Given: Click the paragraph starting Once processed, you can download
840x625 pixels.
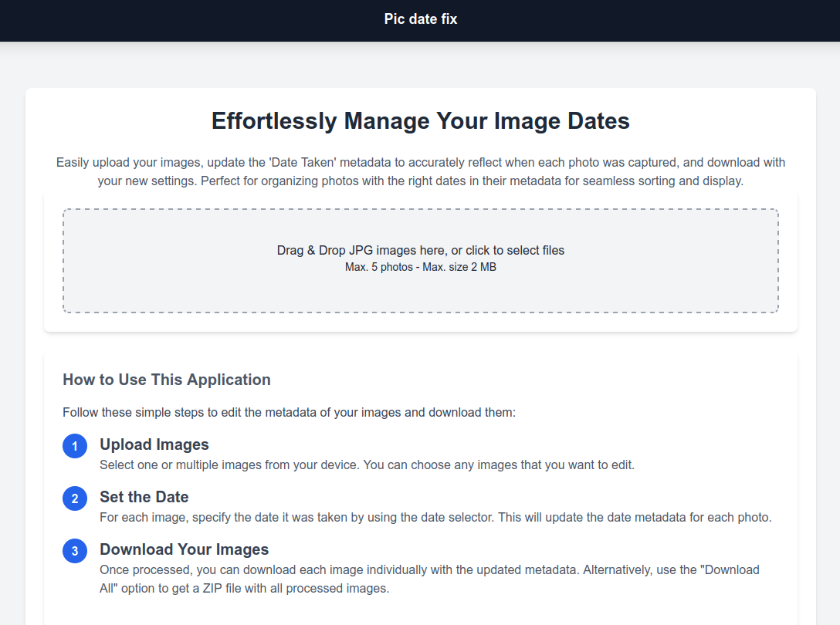Looking at the screenshot, I should pyautogui.click(x=429, y=579).
